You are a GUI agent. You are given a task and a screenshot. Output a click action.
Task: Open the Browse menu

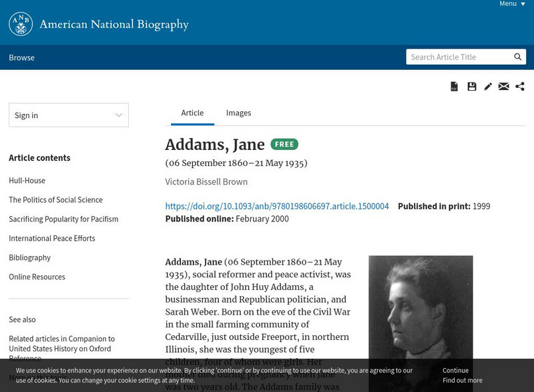[21, 58]
